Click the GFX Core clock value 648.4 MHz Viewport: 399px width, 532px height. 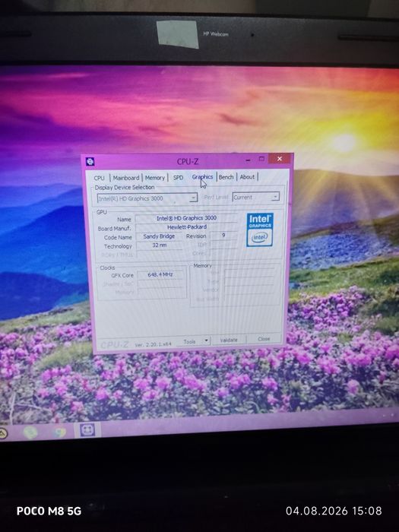160,274
